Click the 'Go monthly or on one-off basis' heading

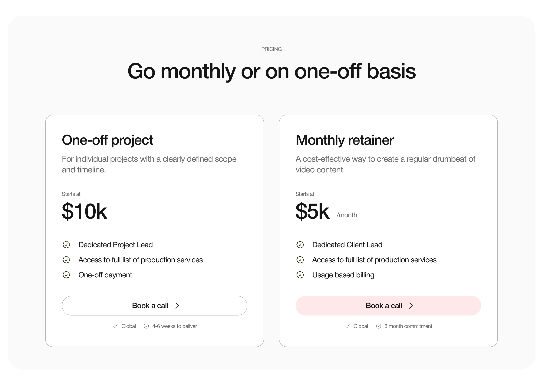[x=271, y=71]
